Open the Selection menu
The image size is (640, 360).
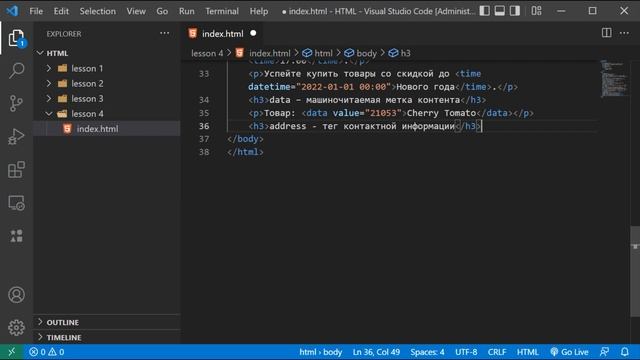point(98,11)
